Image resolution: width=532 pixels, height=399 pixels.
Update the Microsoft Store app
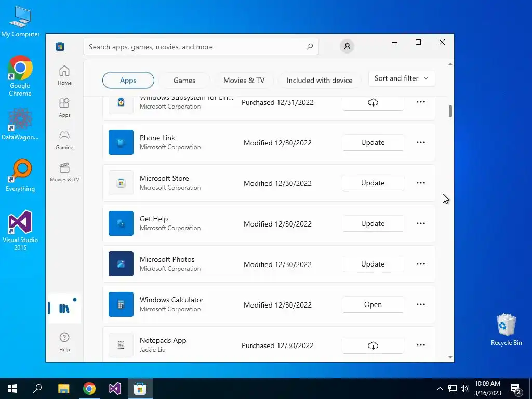click(373, 183)
